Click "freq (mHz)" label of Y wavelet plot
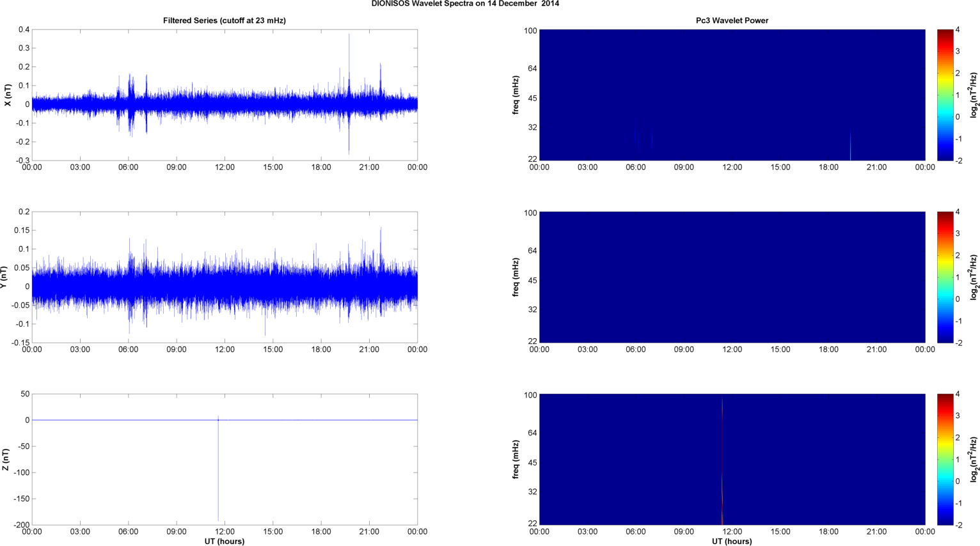Screen dimensions: 980x546 click(x=516, y=277)
